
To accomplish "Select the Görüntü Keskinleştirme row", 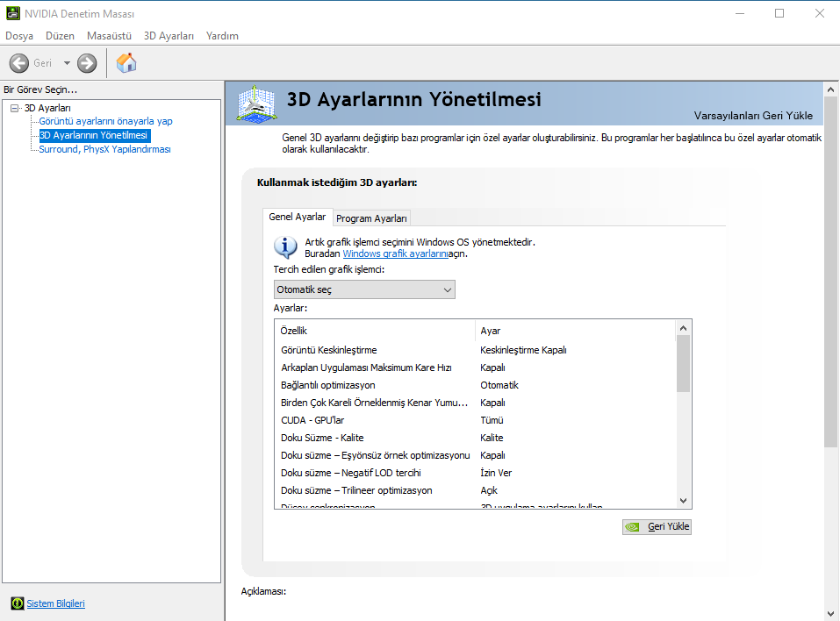I will click(475, 350).
